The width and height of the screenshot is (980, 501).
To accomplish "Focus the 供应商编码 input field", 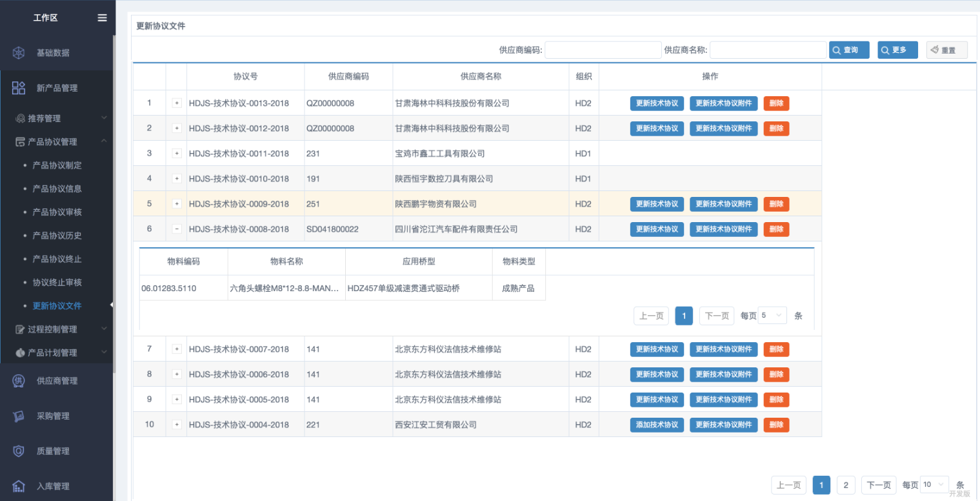I will pyautogui.click(x=603, y=50).
